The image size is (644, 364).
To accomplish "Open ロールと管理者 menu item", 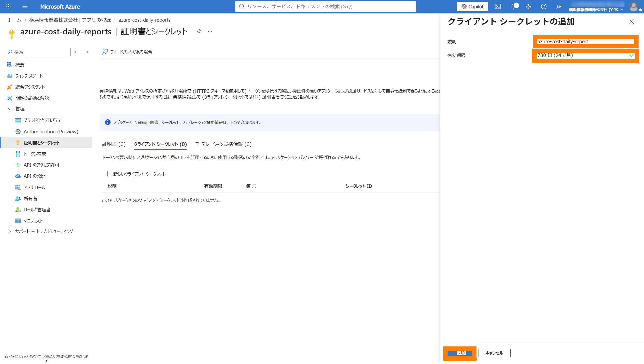I will coord(37,210).
